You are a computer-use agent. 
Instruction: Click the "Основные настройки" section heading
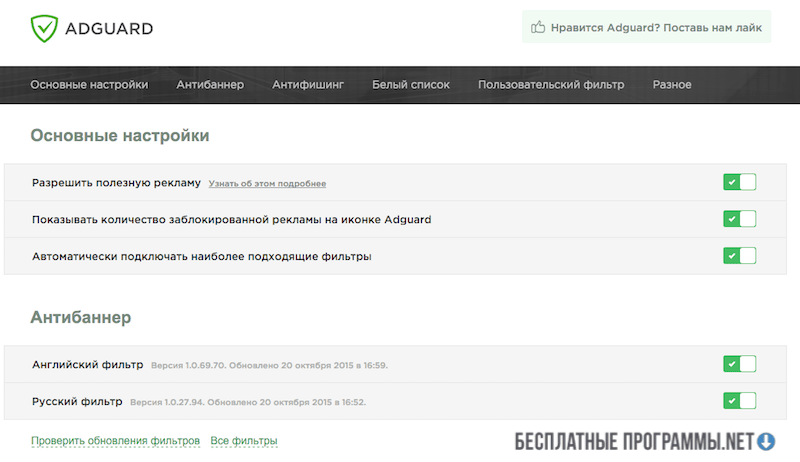[120, 136]
